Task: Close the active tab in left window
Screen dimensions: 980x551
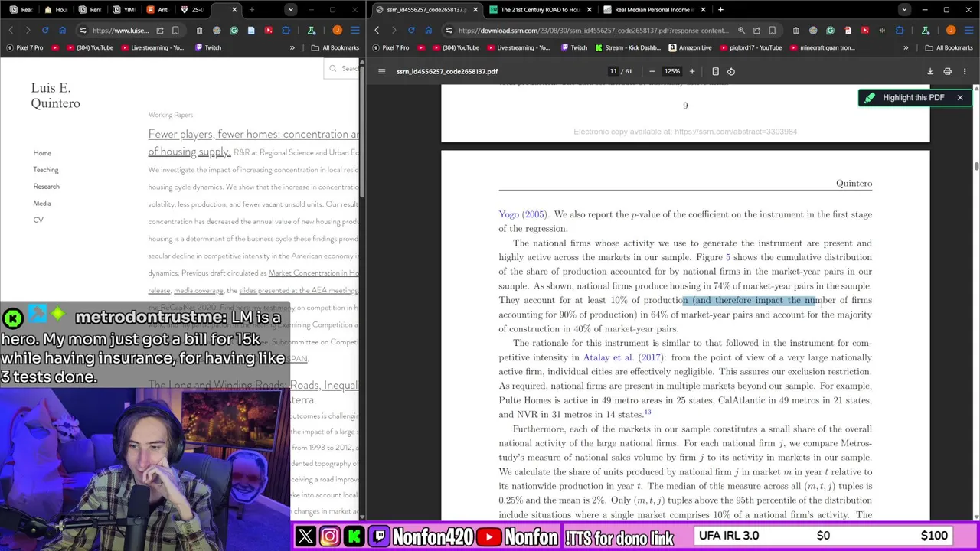Action: tap(234, 10)
